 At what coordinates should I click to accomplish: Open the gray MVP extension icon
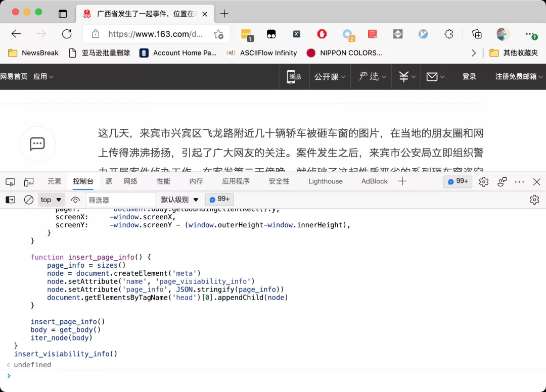tap(398, 34)
